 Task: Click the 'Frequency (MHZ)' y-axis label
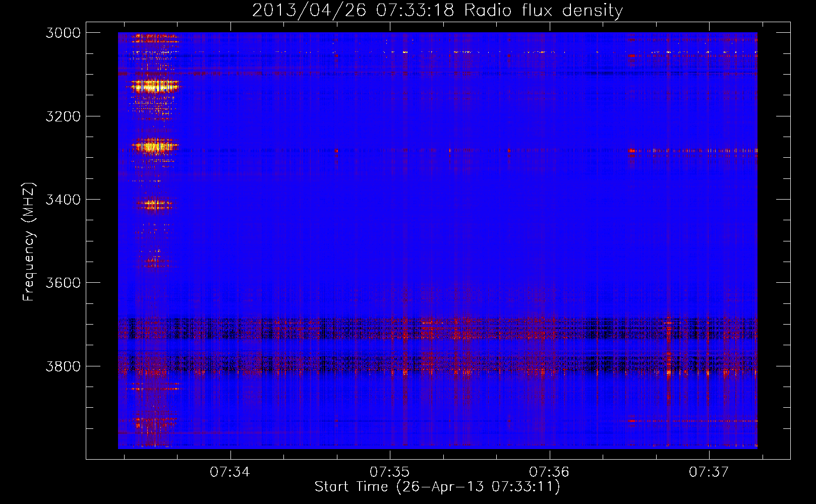[x=29, y=242]
